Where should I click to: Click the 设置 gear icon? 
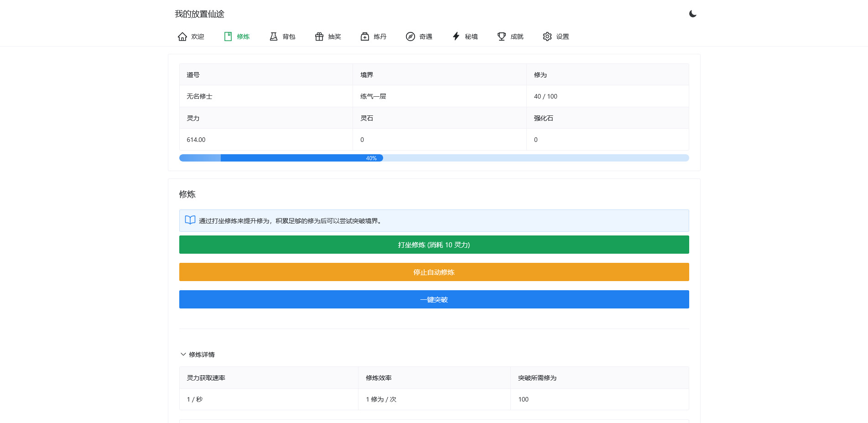(547, 36)
